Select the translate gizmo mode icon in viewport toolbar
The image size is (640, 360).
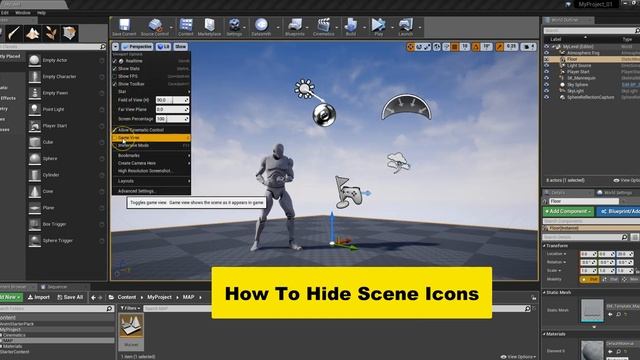tap(410, 47)
